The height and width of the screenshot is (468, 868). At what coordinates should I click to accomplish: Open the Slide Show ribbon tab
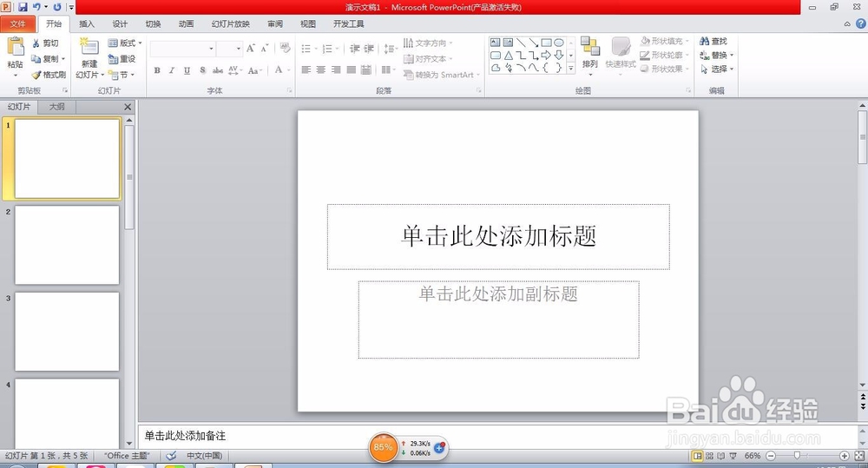click(230, 23)
